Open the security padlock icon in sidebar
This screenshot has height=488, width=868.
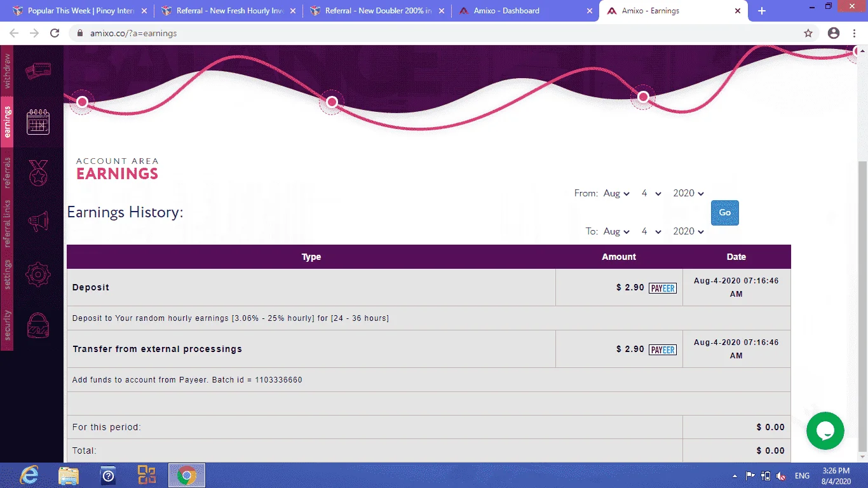point(38,325)
